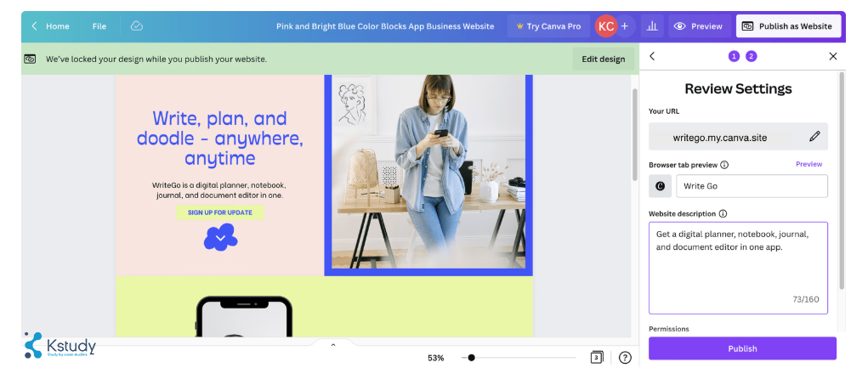Click the browser tab favicon icon

pyautogui.click(x=661, y=186)
